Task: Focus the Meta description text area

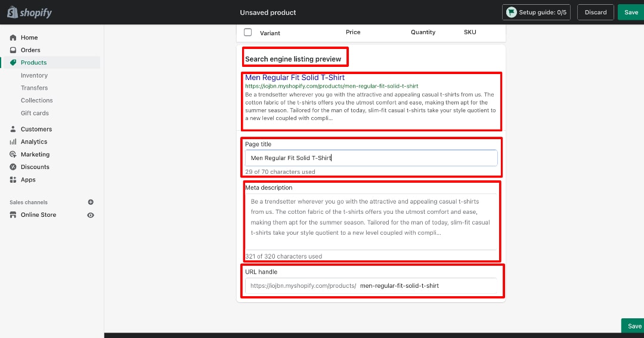Action: coord(371,221)
